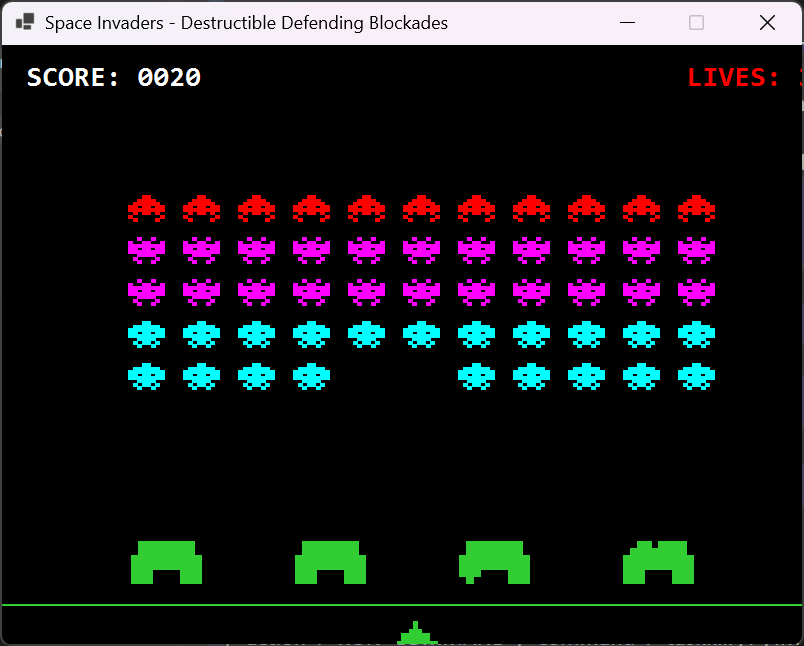The height and width of the screenshot is (646, 804).
Task: Click the greyed-out maximize button in the title bar
Action: [x=696, y=23]
